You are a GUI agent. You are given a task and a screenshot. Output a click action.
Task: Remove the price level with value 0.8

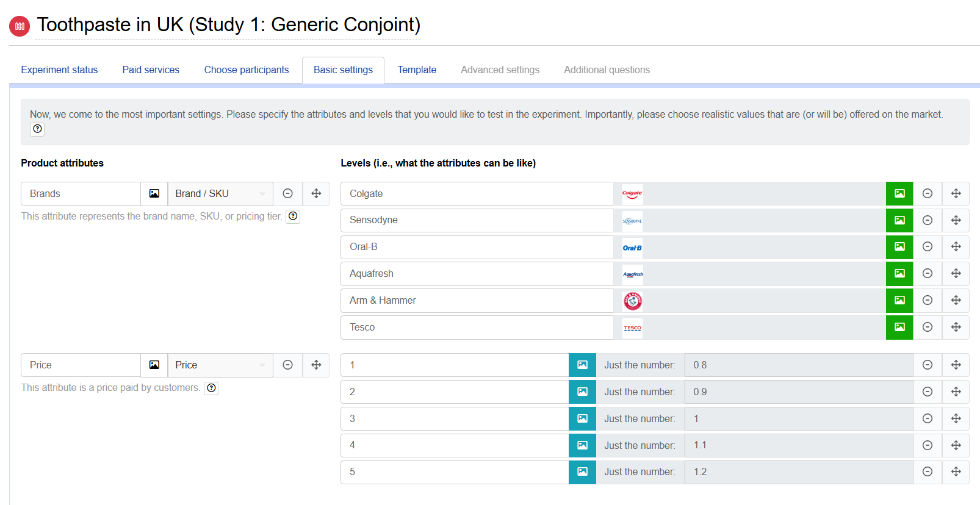(x=928, y=365)
